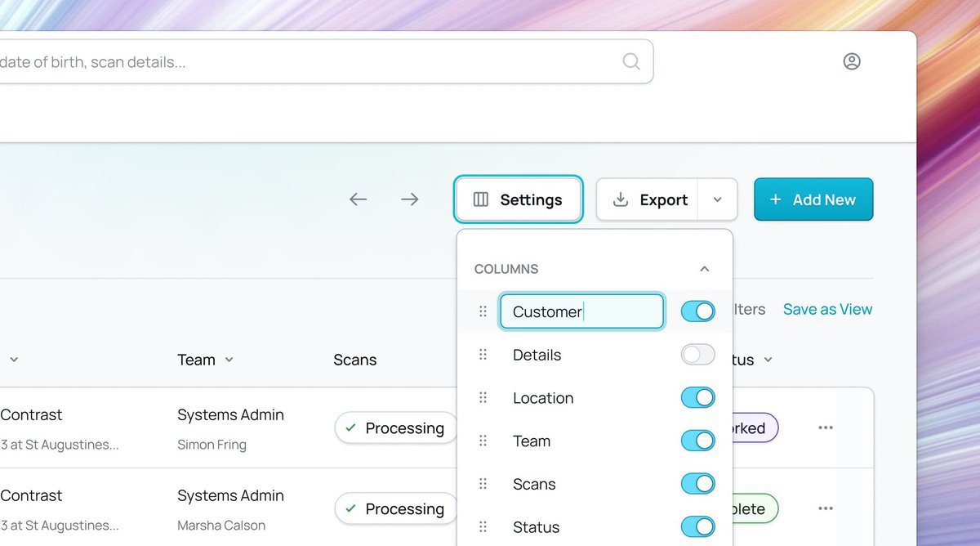Screen dimensions: 980x546
Task: Click the Save as View link
Action: (x=827, y=309)
